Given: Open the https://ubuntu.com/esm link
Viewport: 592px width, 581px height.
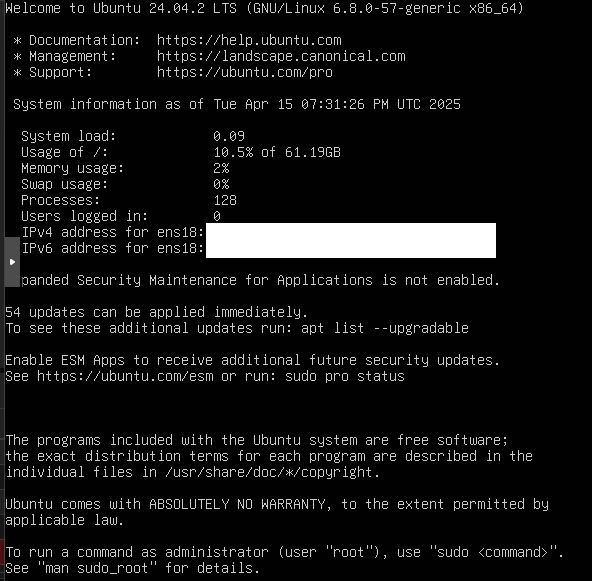Looking at the screenshot, I should tap(125, 376).
